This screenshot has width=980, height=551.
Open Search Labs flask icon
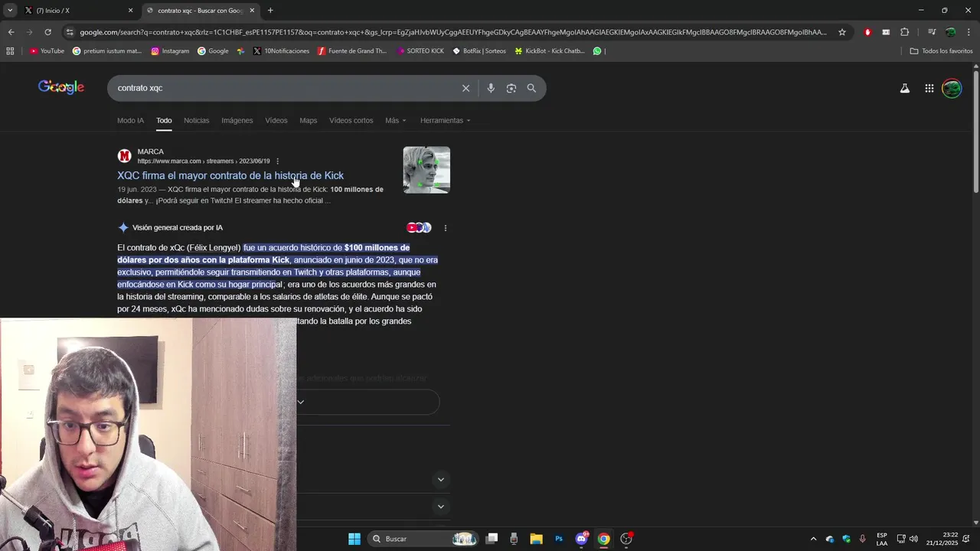coord(905,88)
